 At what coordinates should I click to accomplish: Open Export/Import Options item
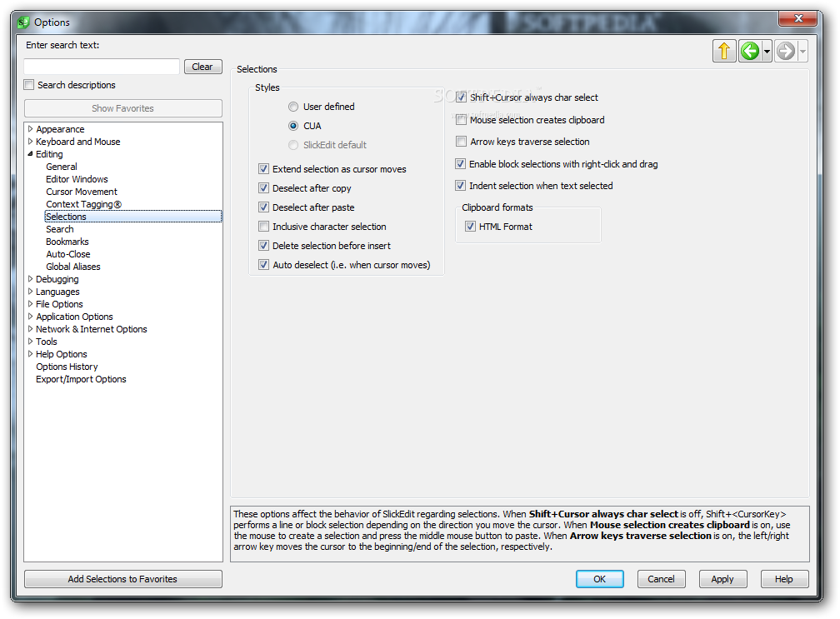pos(81,379)
